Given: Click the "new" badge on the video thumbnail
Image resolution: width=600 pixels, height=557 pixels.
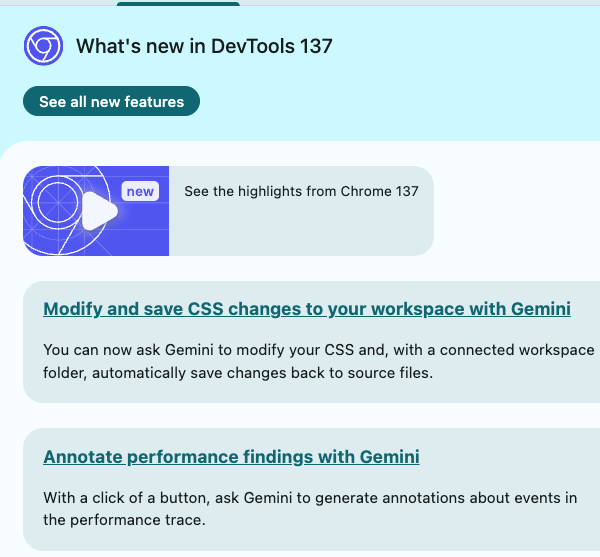Looking at the screenshot, I should [140, 191].
